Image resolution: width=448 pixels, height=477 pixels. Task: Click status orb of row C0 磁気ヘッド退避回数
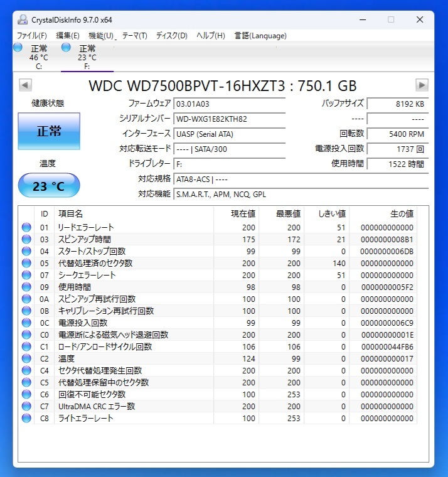pyautogui.click(x=26, y=335)
